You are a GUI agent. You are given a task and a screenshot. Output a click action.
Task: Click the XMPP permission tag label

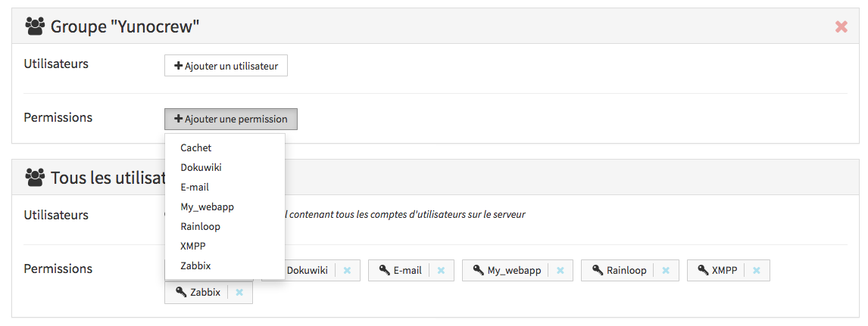[x=724, y=270]
